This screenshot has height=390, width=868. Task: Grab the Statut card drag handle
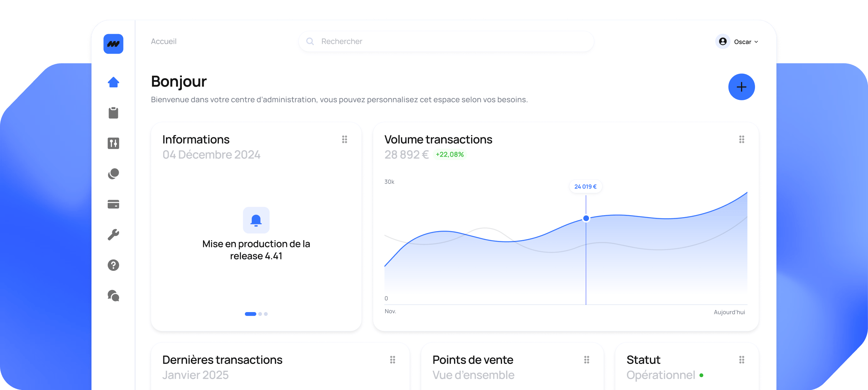pos(742,360)
